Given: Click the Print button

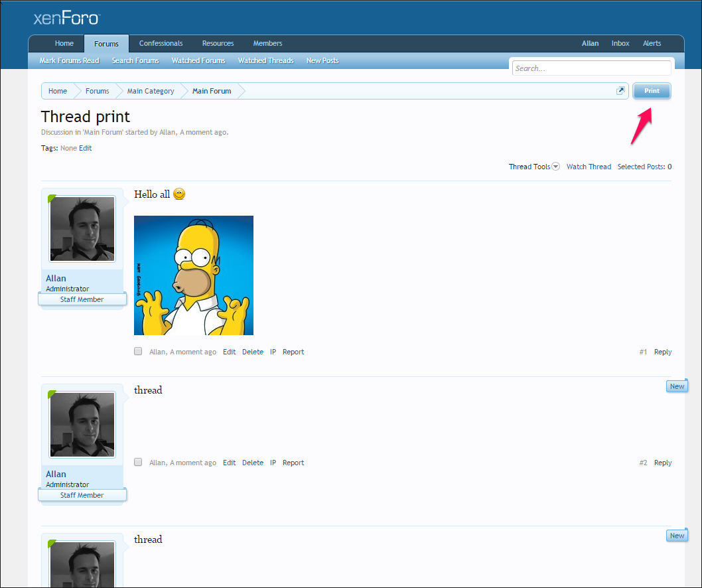Looking at the screenshot, I should click(x=652, y=91).
